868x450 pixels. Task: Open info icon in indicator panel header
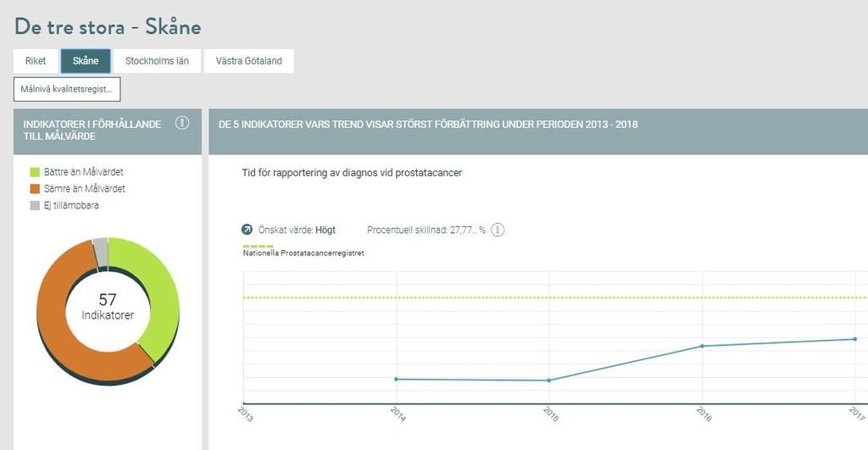pos(182,123)
